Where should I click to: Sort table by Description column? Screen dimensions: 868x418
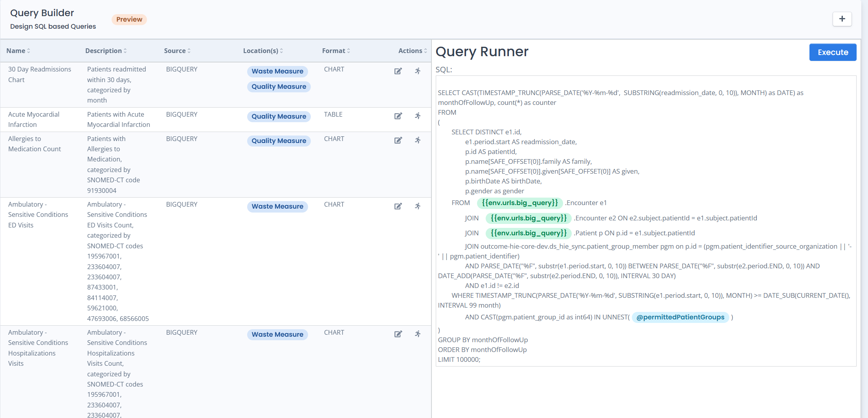click(106, 51)
